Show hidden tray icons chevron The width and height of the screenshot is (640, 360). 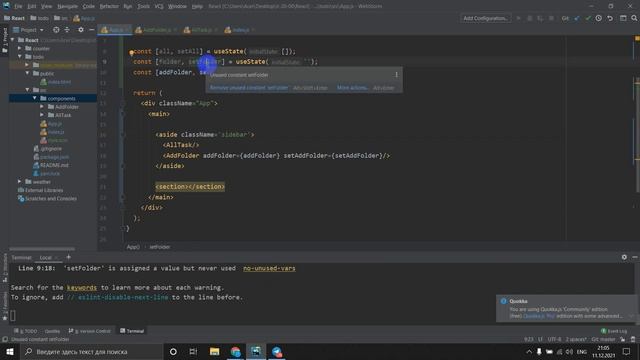pyautogui.click(x=529, y=351)
